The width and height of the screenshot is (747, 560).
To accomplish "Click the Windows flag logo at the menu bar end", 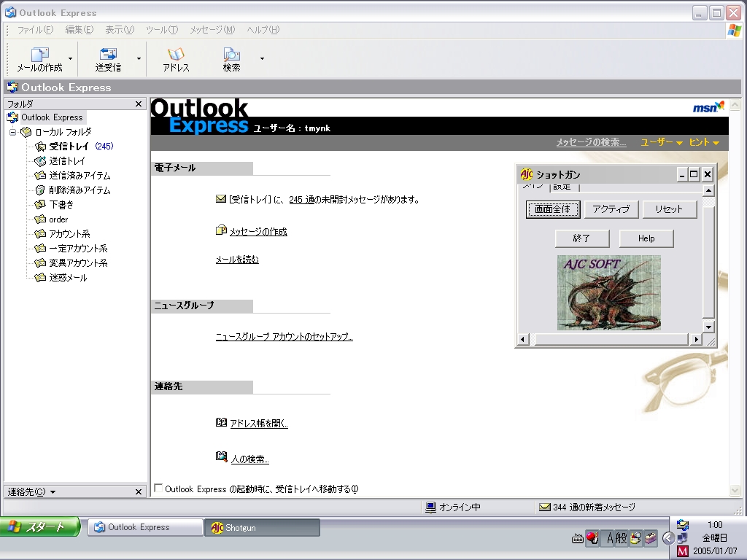I will [x=734, y=30].
